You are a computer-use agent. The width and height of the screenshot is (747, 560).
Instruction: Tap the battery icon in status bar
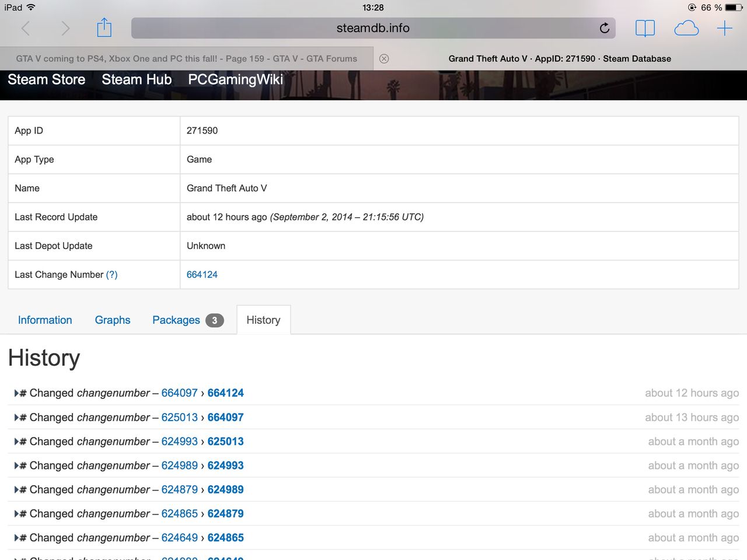pos(734,8)
